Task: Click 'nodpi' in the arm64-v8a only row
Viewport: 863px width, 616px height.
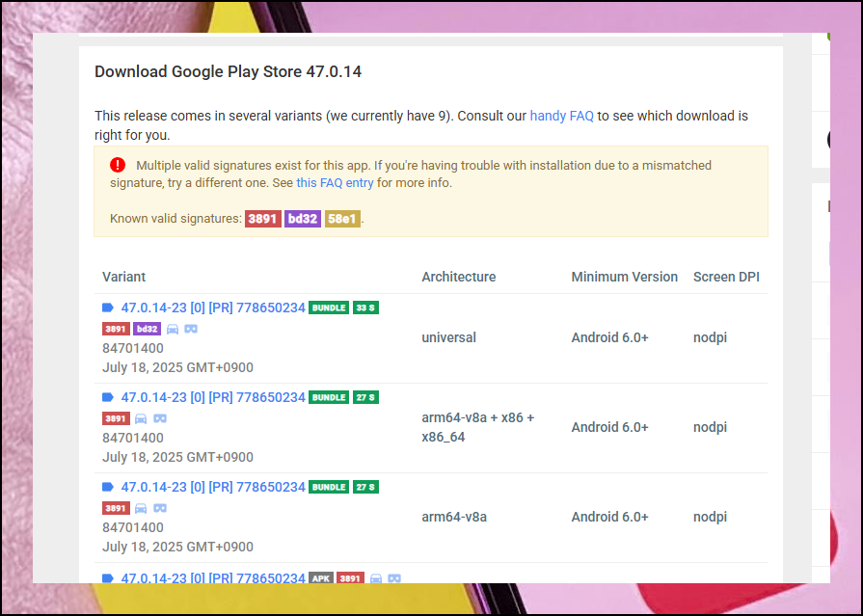Action: click(x=710, y=517)
